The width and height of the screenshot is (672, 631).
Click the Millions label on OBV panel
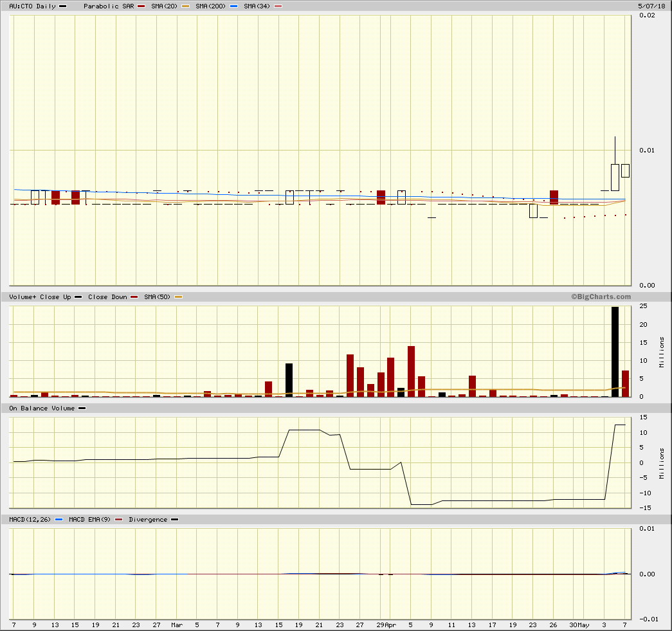tap(662, 463)
